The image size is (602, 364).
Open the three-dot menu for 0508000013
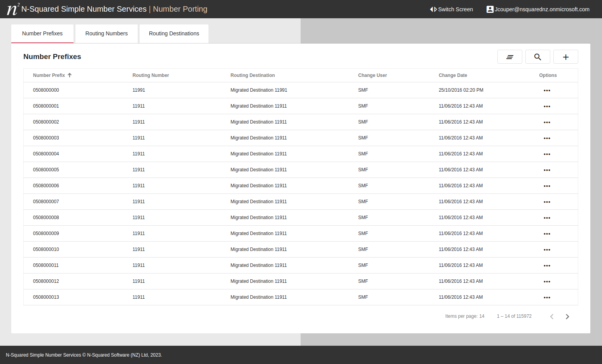tap(547, 298)
